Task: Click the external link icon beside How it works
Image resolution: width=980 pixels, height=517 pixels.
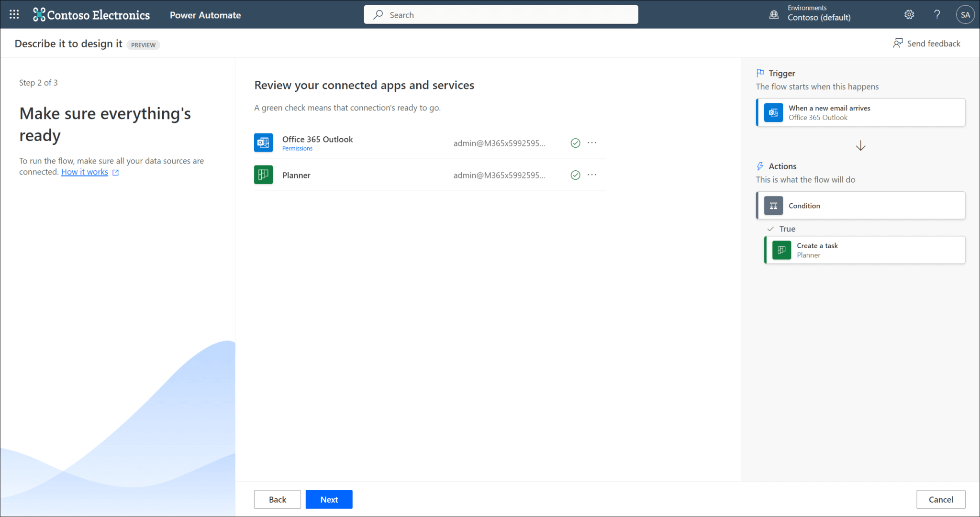Action: click(115, 173)
